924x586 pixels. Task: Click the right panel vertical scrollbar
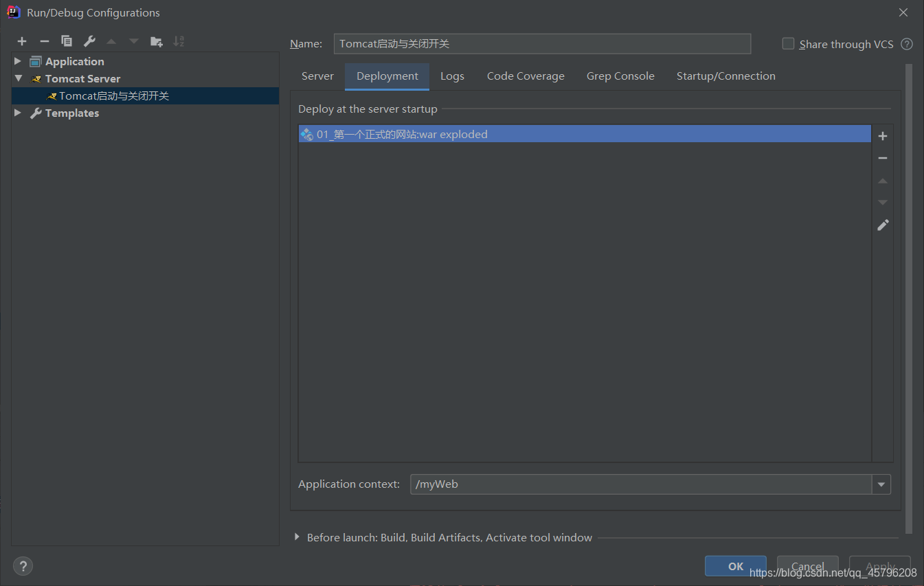pos(910,299)
